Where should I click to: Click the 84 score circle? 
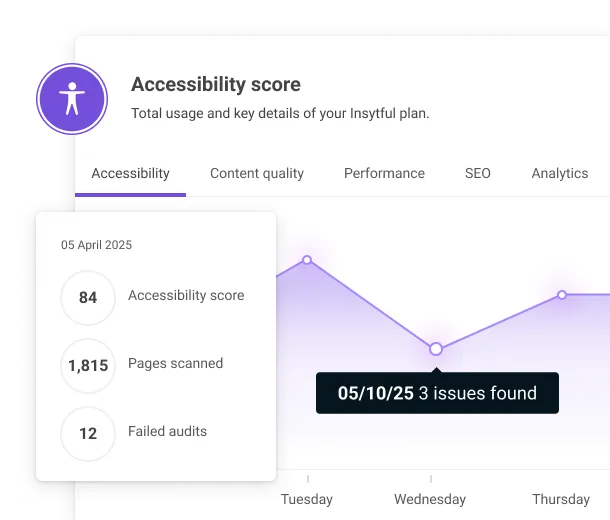pyautogui.click(x=88, y=297)
